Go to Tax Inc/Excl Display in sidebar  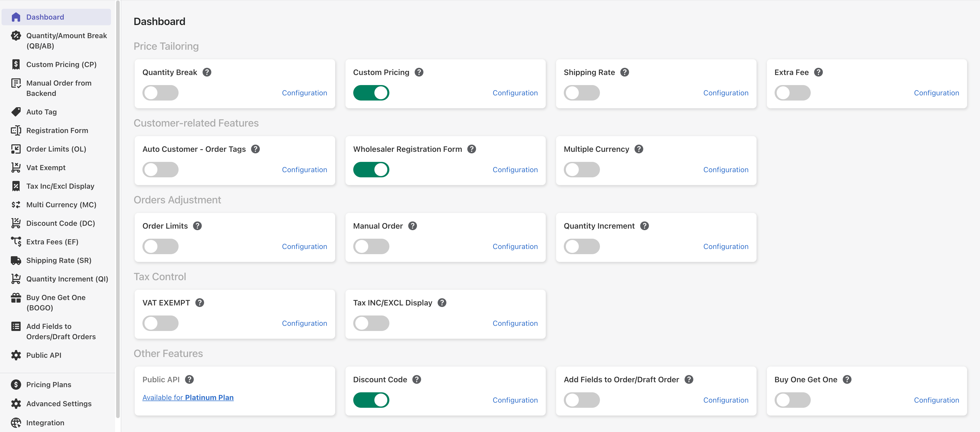pos(56,186)
